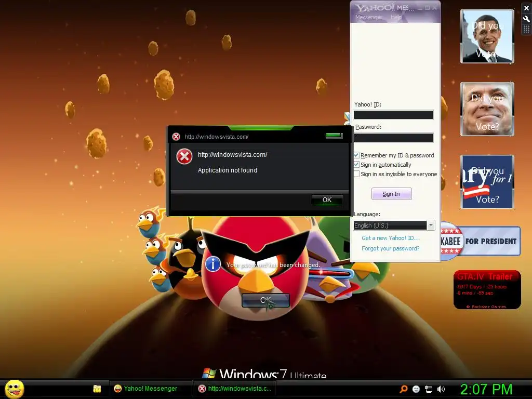Switch to windowsvista.com taskbar button
The height and width of the screenshot is (399, 532).
coord(235,389)
